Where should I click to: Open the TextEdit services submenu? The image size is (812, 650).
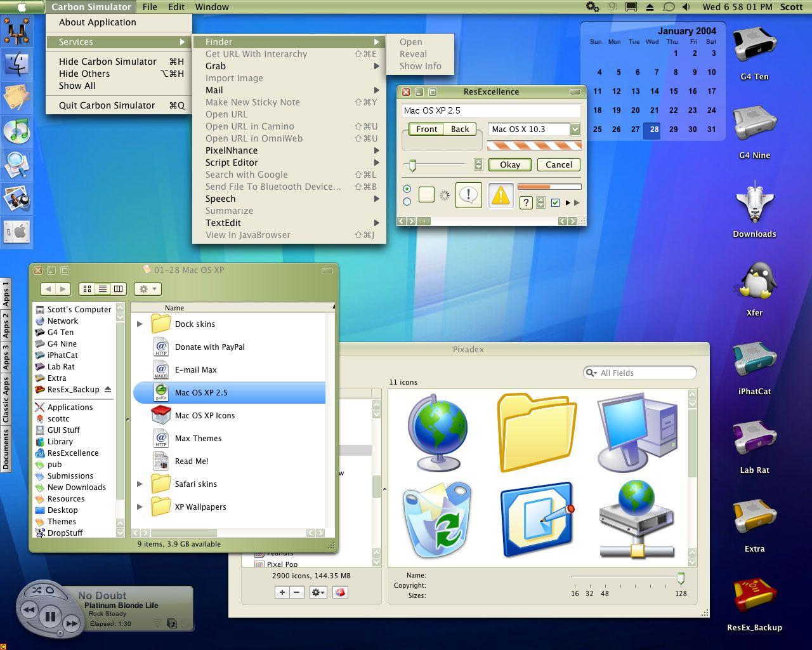223,223
